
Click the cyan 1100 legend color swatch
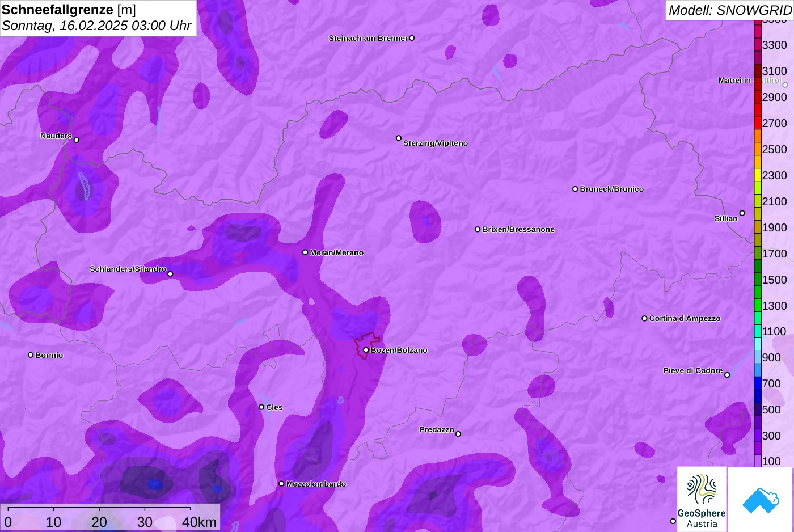pyautogui.click(x=758, y=331)
